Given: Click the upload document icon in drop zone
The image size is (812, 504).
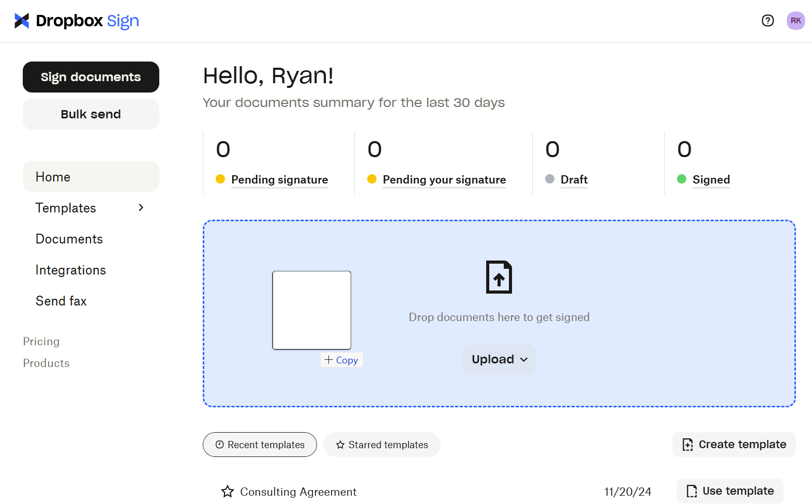Looking at the screenshot, I should (x=499, y=277).
